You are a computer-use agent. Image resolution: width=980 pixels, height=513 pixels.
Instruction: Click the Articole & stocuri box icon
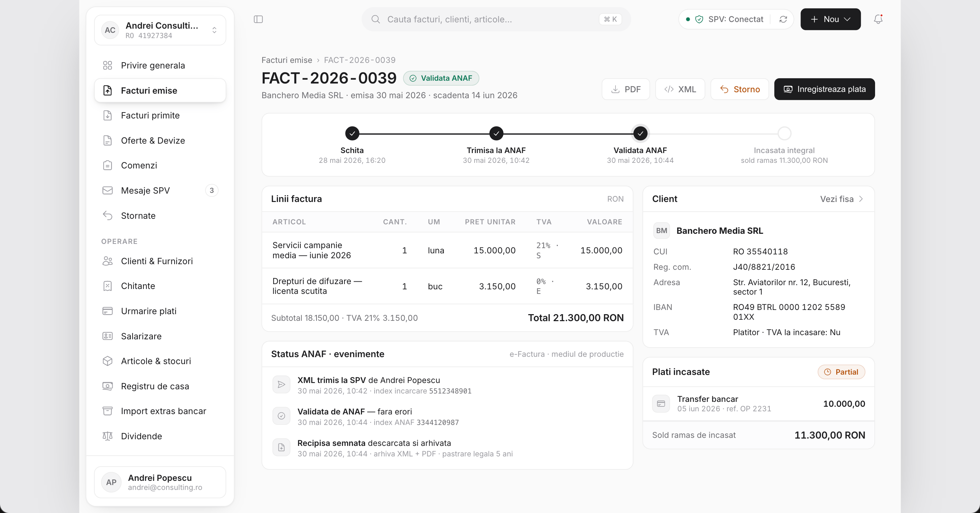coord(108,361)
